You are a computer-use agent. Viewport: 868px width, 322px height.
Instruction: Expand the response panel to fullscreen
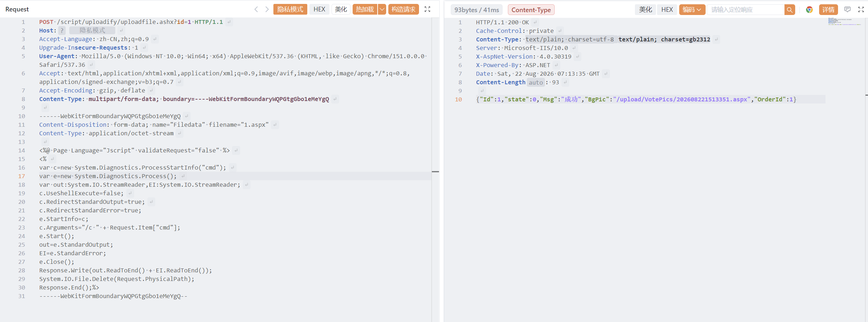coord(861,10)
